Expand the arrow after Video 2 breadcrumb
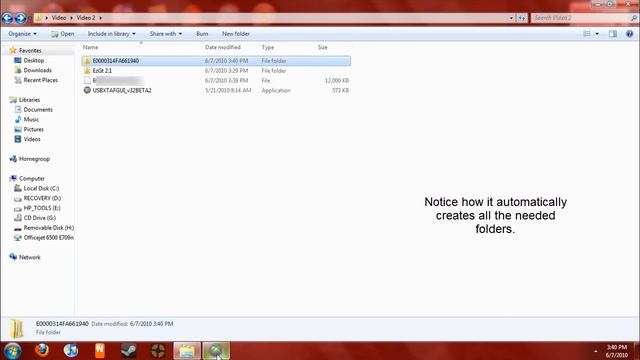 100,18
